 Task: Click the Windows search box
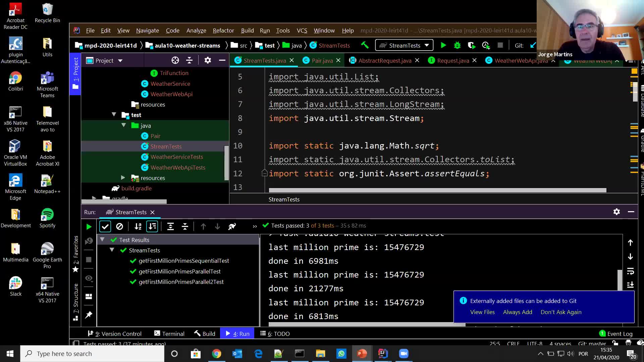tap(92, 354)
